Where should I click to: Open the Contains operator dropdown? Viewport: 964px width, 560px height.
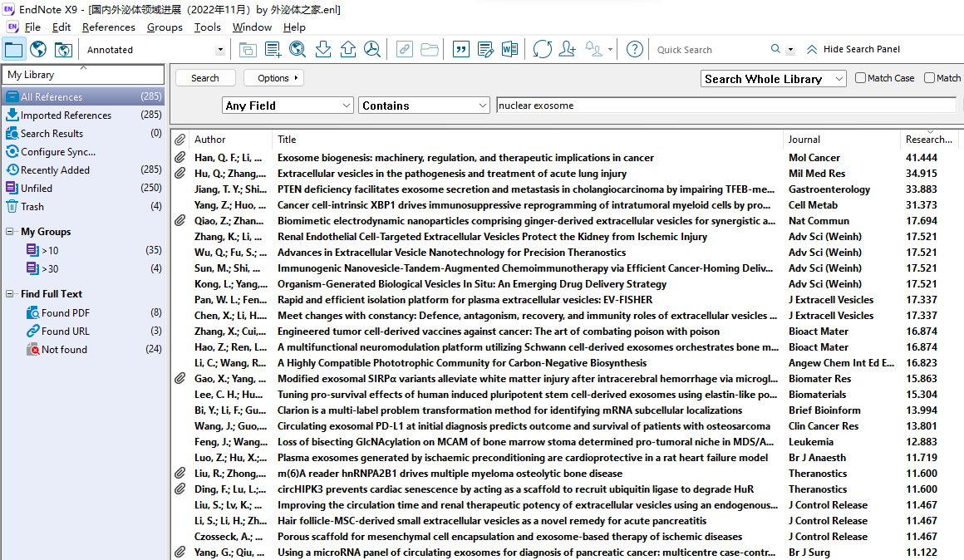pos(424,106)
